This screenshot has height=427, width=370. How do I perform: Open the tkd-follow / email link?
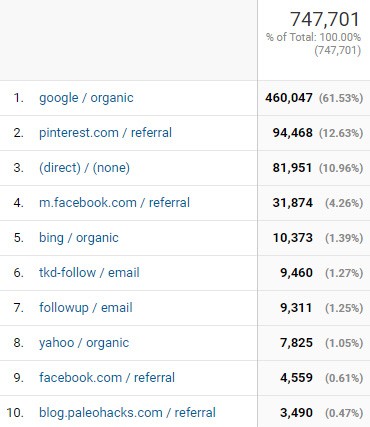click(89, 273)
